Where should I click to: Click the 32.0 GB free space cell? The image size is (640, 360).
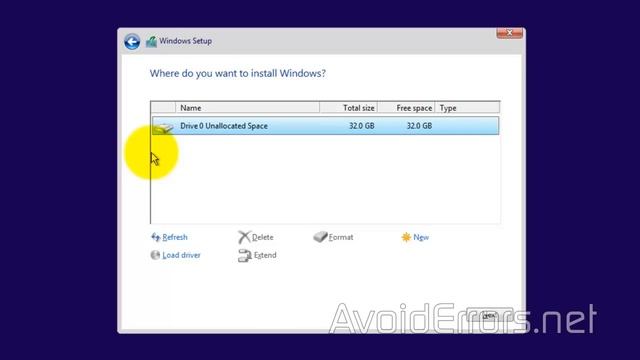coord(419,126)
